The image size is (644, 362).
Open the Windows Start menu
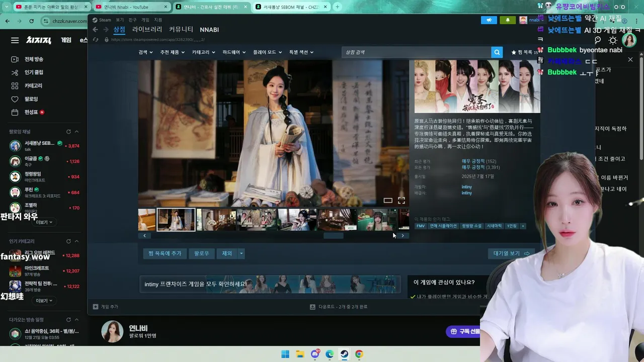(285, 354)
